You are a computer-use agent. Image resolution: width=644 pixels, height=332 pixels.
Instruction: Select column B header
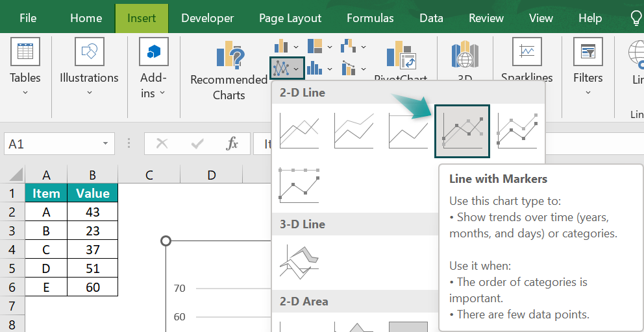point(92,175)
